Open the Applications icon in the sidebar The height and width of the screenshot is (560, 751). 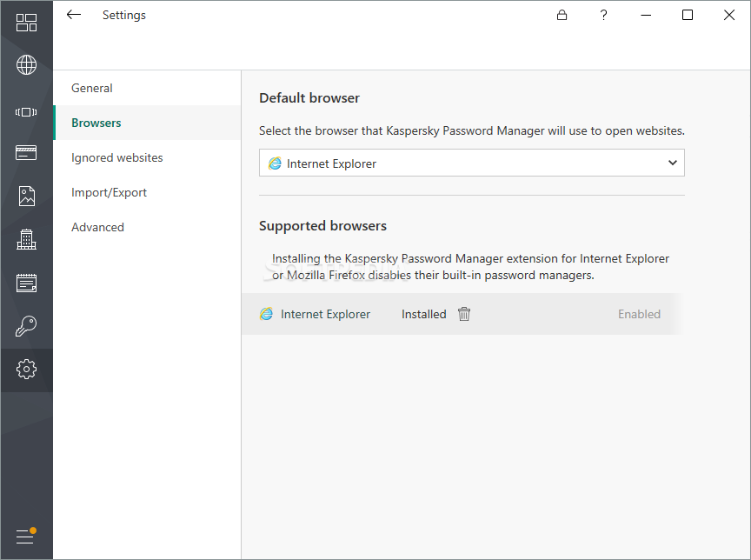tap(26, 112)
